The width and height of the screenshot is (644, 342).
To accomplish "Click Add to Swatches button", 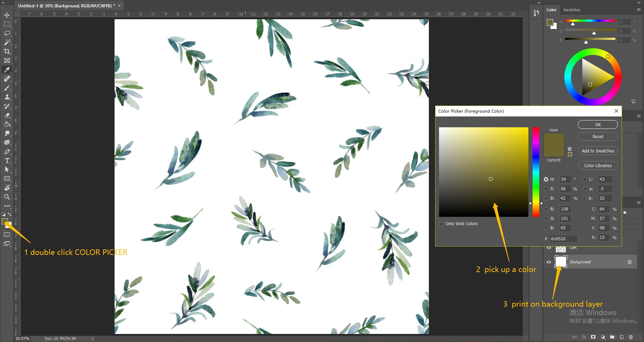I will 598,151.
